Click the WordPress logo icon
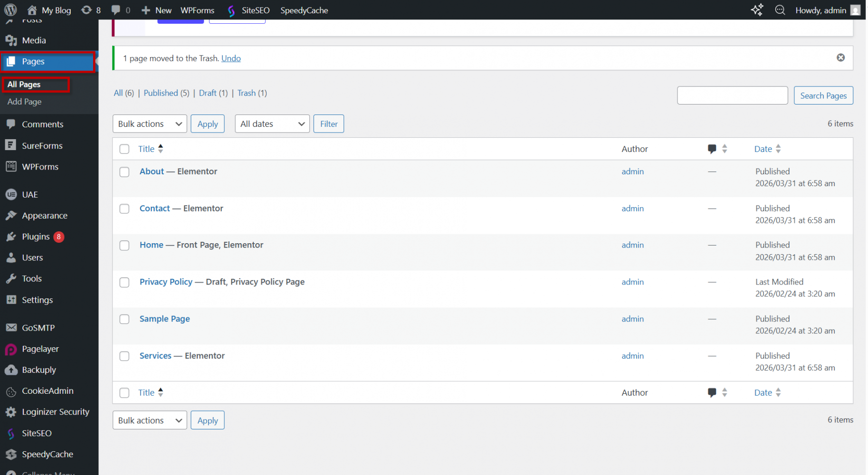This screenshot has height=475, width=868. click(x=10, y=10)
